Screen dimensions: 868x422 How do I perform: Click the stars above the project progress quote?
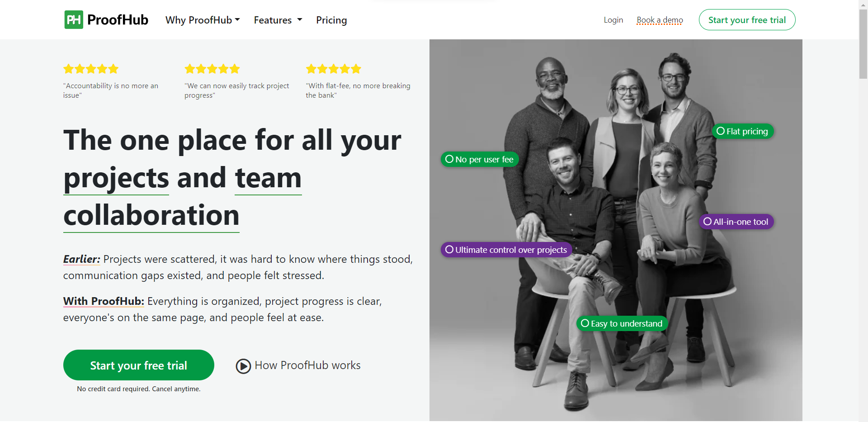[212, 69]
